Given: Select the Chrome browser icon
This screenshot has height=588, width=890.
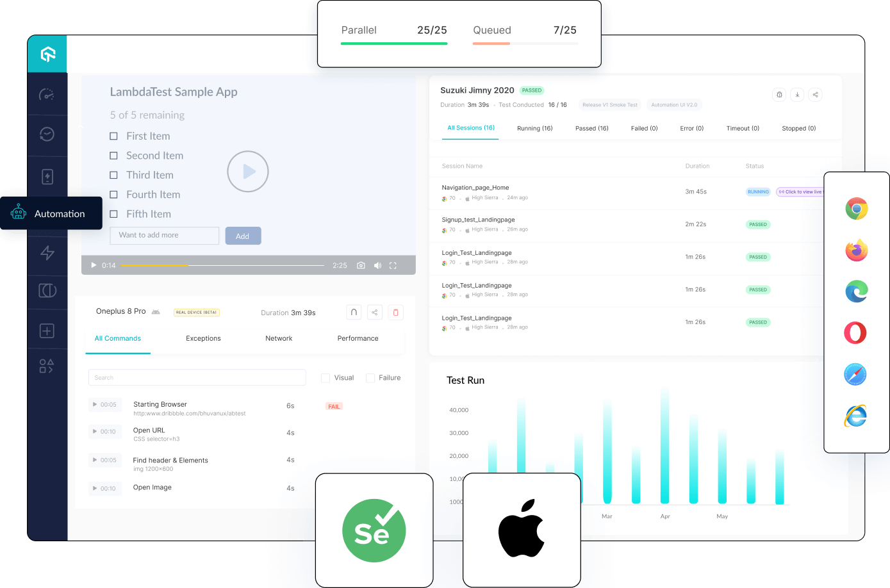Looking at the screenshot, I should 857,209.
